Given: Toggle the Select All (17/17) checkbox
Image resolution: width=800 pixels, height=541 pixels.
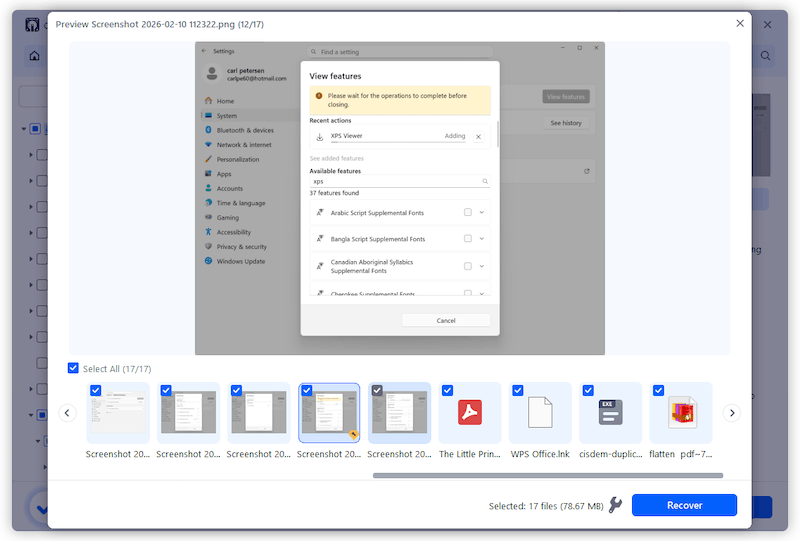Looking at the screenshot, I should point(73,368).
